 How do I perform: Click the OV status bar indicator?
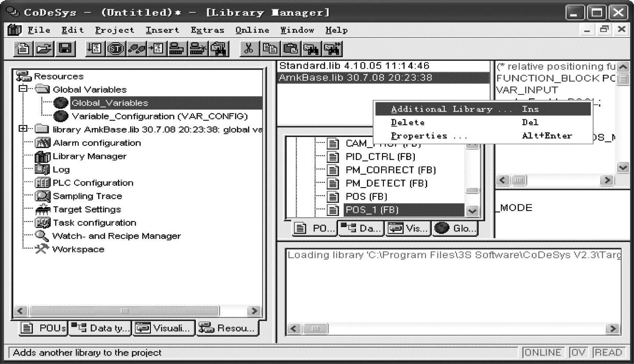click(x=578, y=352)
